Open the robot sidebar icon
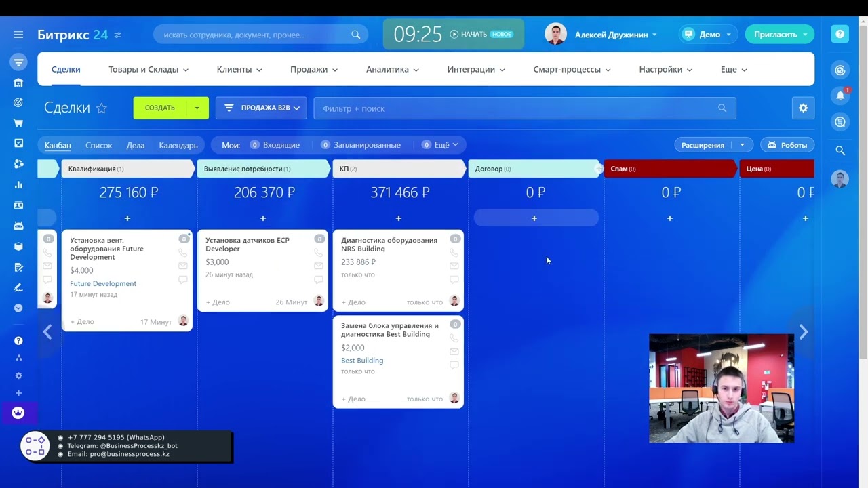Image resolution: width=868 pixels, height=488 pixels. (18, 226)
